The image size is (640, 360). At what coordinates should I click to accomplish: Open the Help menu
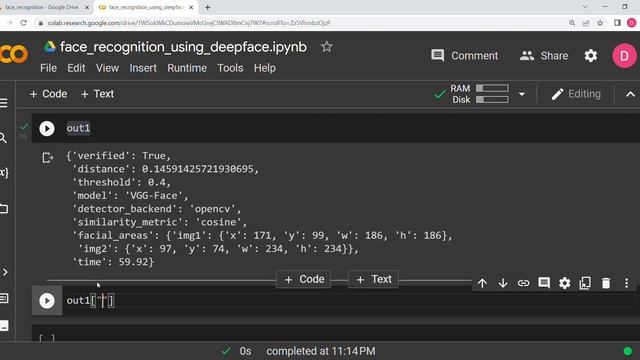(x=265, y=68)
